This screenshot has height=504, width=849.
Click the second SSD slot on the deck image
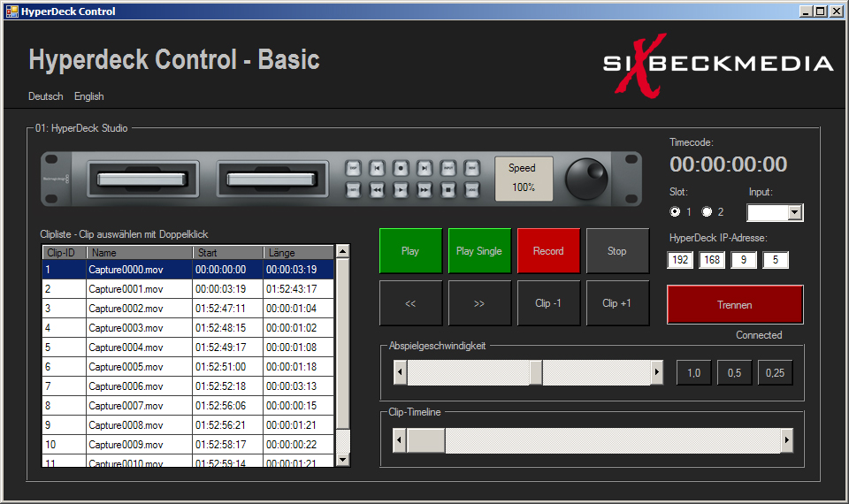272,179
